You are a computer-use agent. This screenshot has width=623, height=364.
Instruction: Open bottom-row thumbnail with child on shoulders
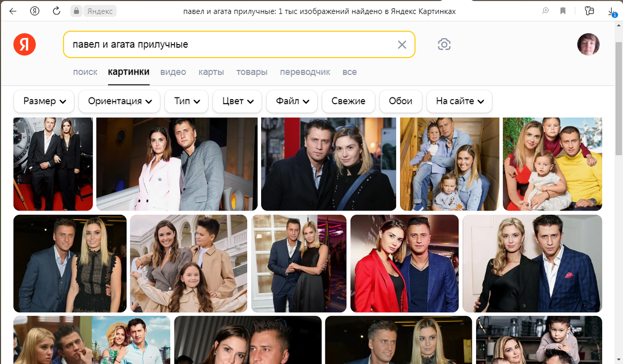[x=539, y=340]
